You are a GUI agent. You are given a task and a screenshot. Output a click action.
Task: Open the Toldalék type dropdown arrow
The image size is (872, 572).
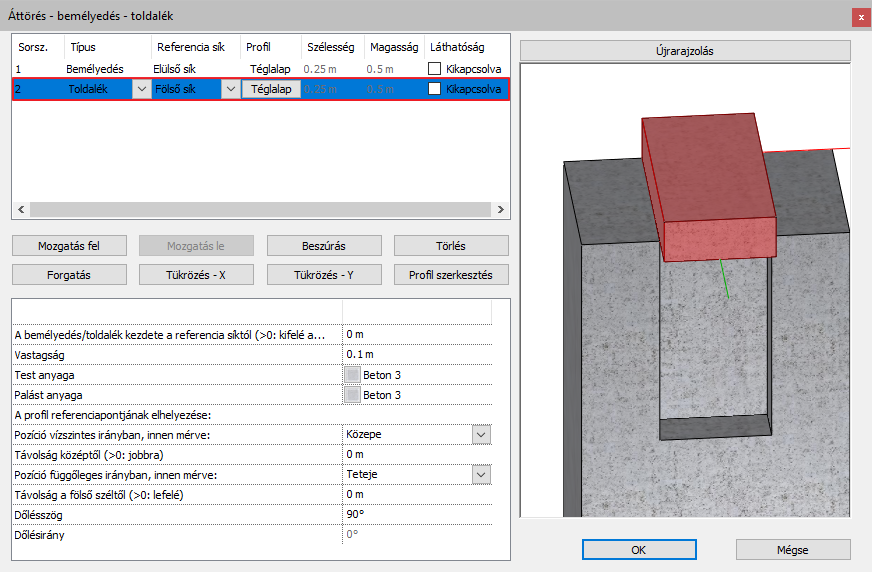point(141,89)
